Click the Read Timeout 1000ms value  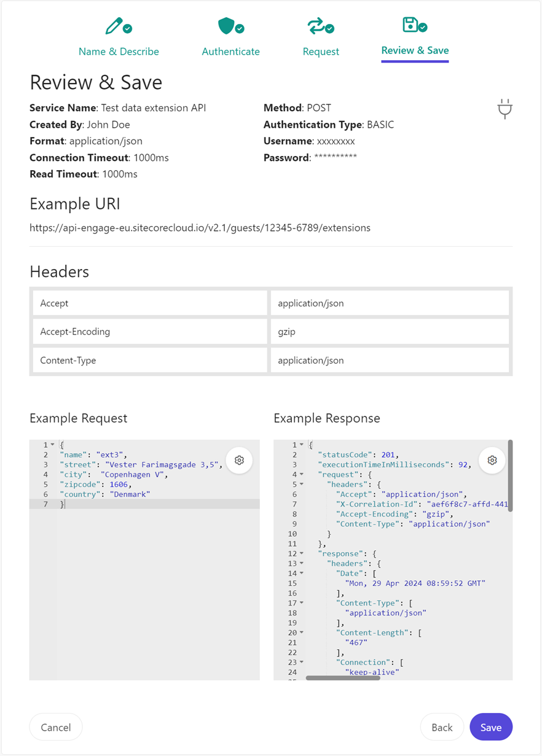120,174
